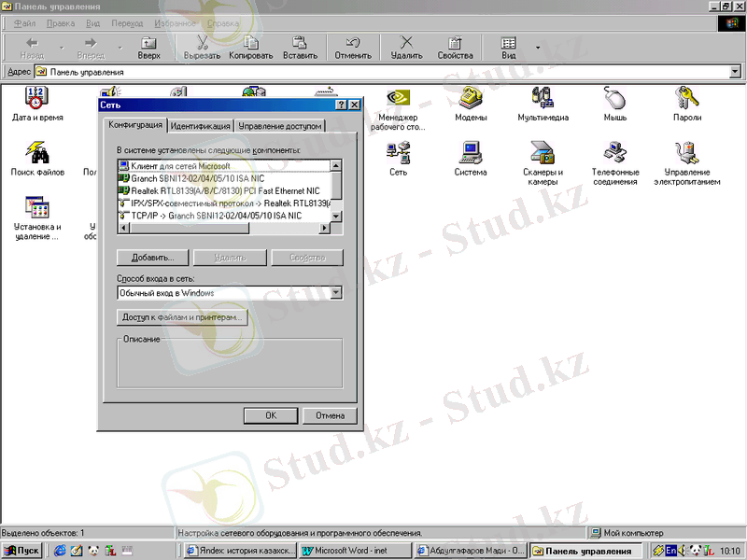The height and width of the screenshot is (560, 747).
Task: Click the Добавить button
Action: tap(153, 258)
